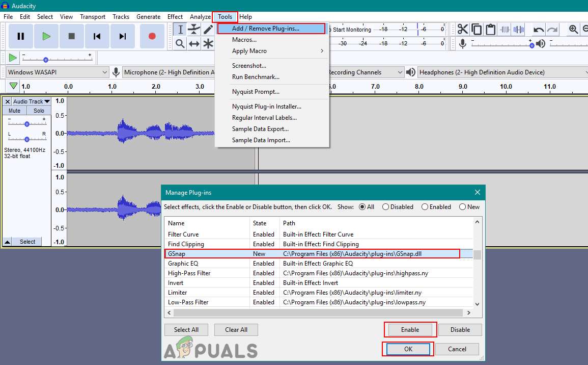588x365 pixels.
Task: Click OK in Manage Plug-ins dialog
Action: click(408, 349)
